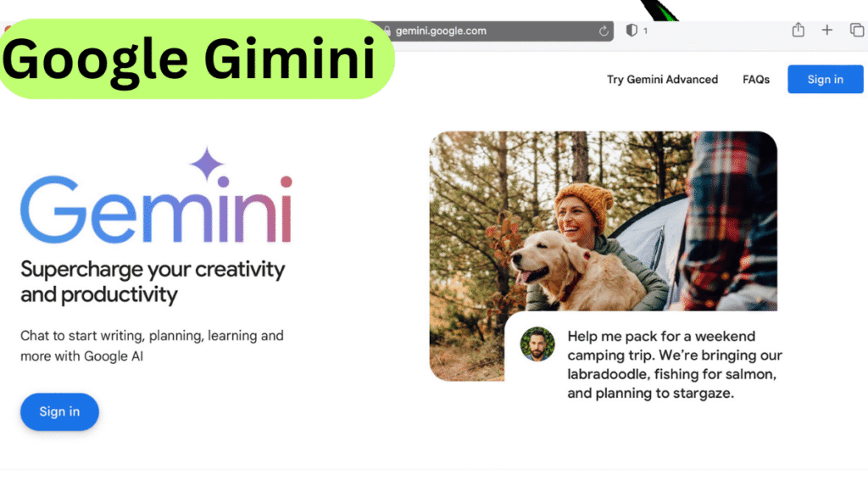Open a new tab with plus icon
868x492 pixels.
tap(827, 30)
